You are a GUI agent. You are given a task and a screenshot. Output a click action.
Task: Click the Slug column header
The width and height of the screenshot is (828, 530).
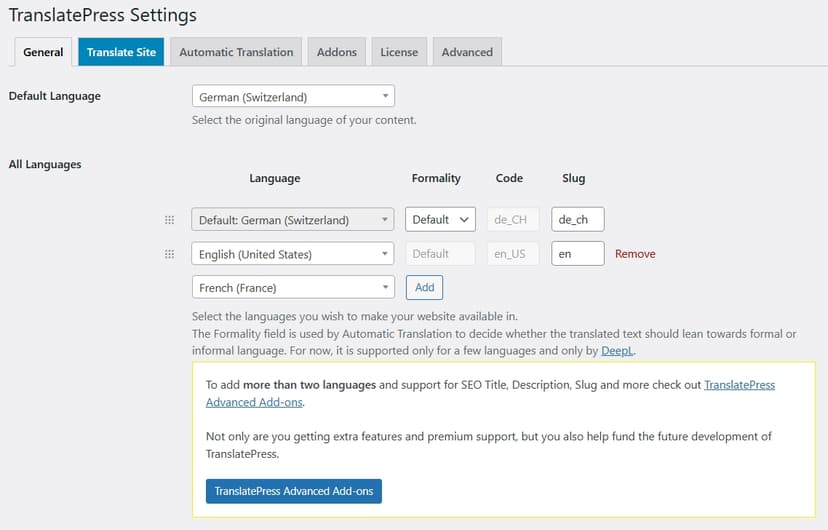pos(573,178)
